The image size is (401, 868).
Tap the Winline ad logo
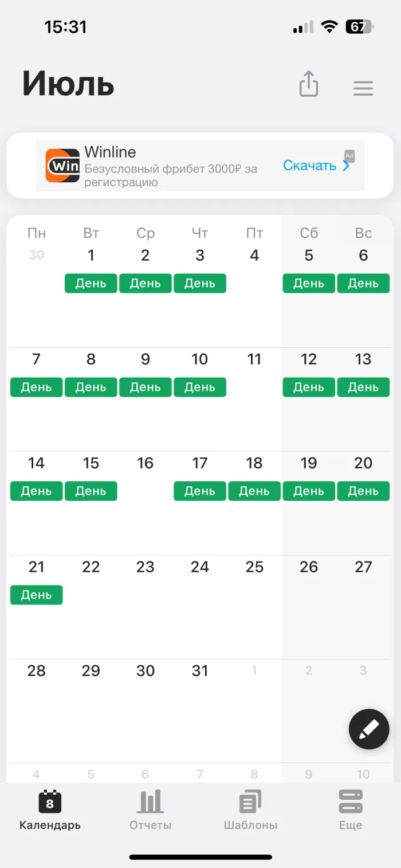coord(62,166)
